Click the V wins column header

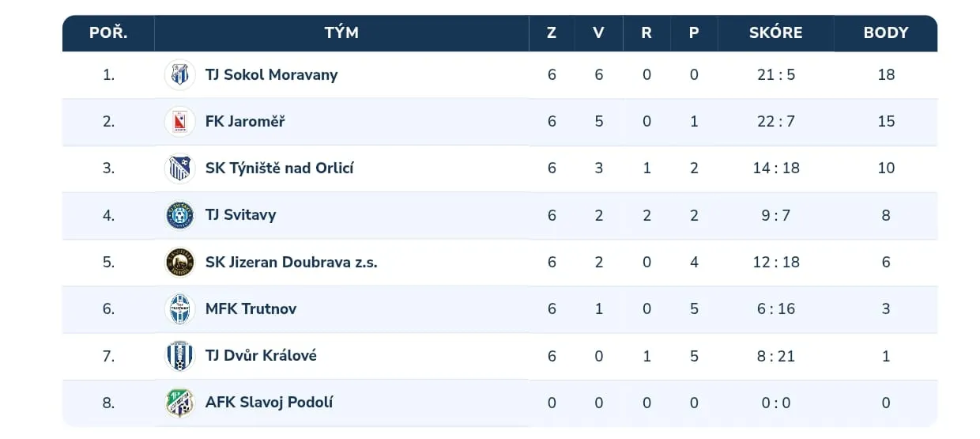[598, 33]
